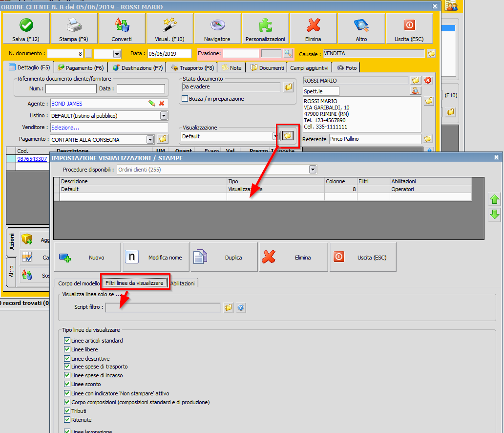
Task: Open Visualizzazione settings folder icon
Action: [x=288, y=136]
